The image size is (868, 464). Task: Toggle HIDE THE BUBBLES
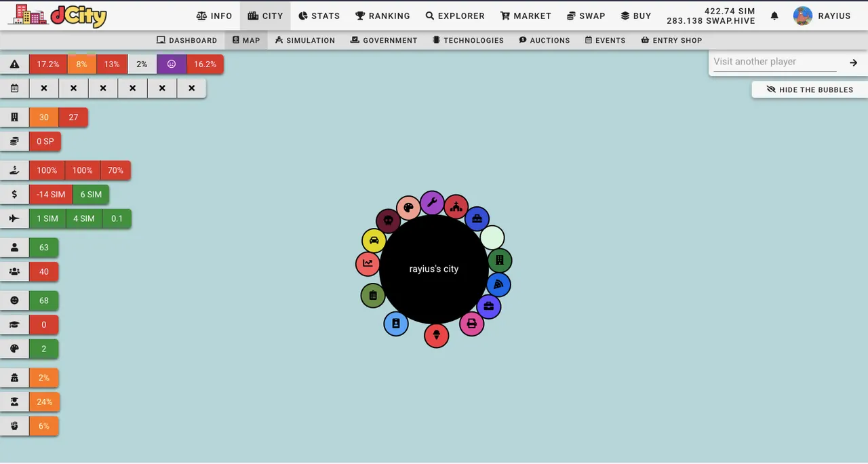tap(810, 90)
